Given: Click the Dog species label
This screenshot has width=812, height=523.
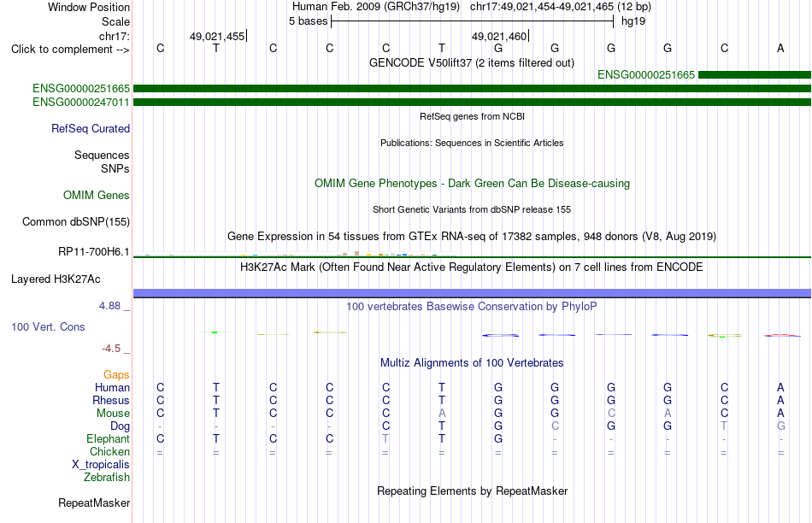Looking at the screenshot, I should click(x=121, y=426).
